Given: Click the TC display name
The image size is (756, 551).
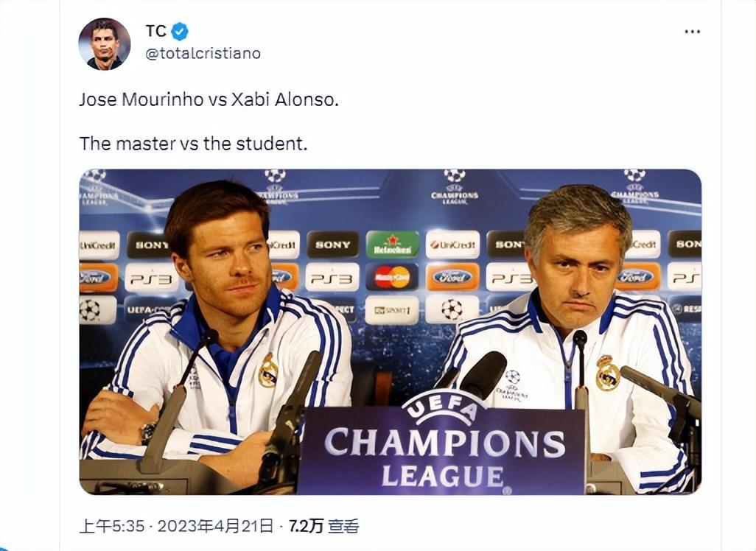Looking at the screenshot, I should point(155,32).
